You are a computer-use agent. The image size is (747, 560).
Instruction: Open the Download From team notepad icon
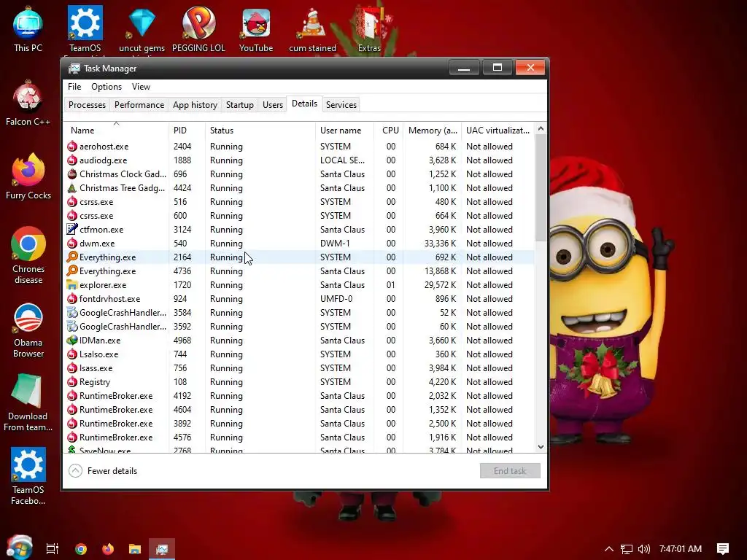click(28, 402)
